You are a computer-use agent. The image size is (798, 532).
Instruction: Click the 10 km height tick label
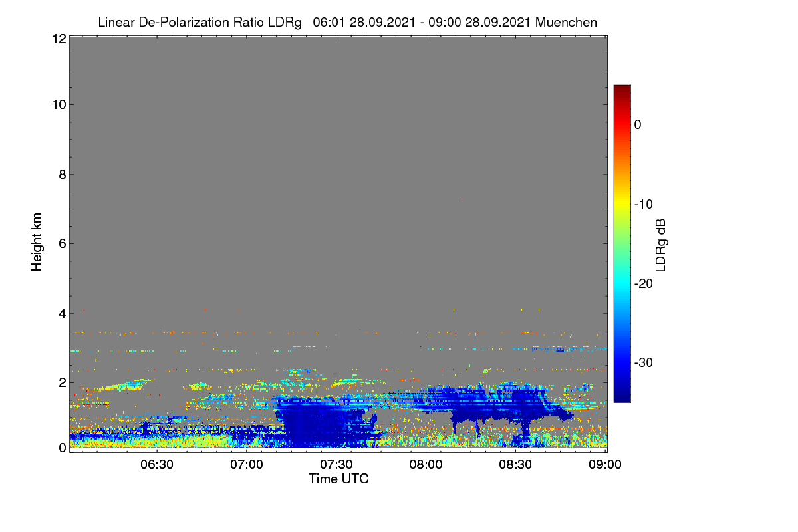[x=59, y=105]
